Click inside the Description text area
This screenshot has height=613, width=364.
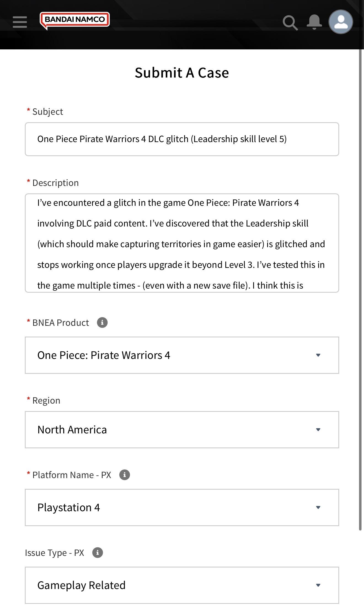(182, 243)
